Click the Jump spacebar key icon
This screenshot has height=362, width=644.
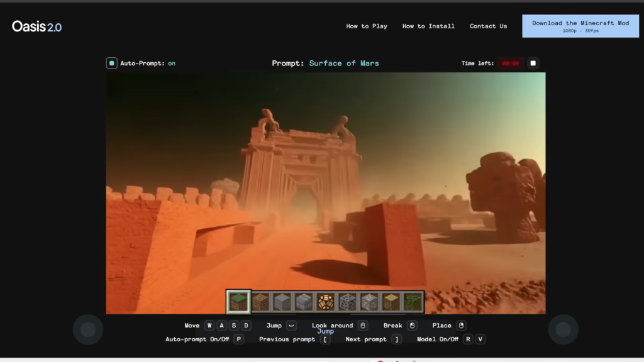click(x=291, y=326)
